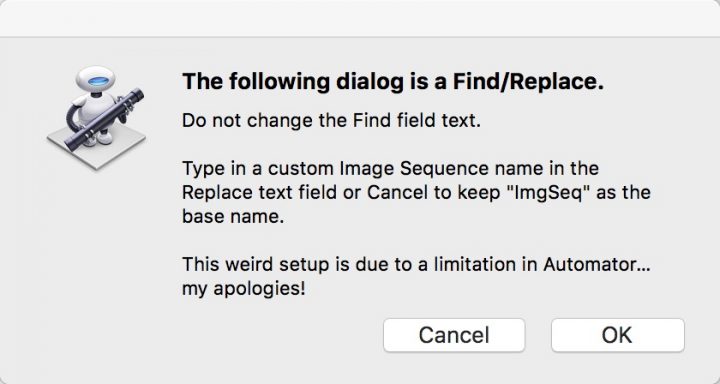Click the word 'Cancel' inside the paragraph

click(x=397, y=192)
